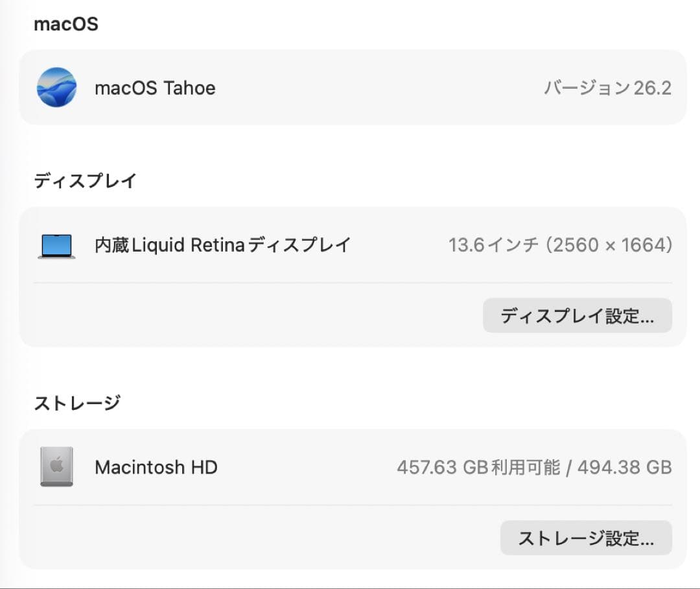Open ストレージ設定 via its button
Screen dimensions: 700x589
(x=585, y=538)
